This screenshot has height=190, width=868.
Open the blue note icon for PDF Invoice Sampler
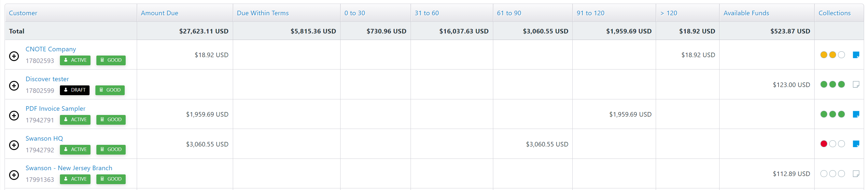tap(856, 114)
